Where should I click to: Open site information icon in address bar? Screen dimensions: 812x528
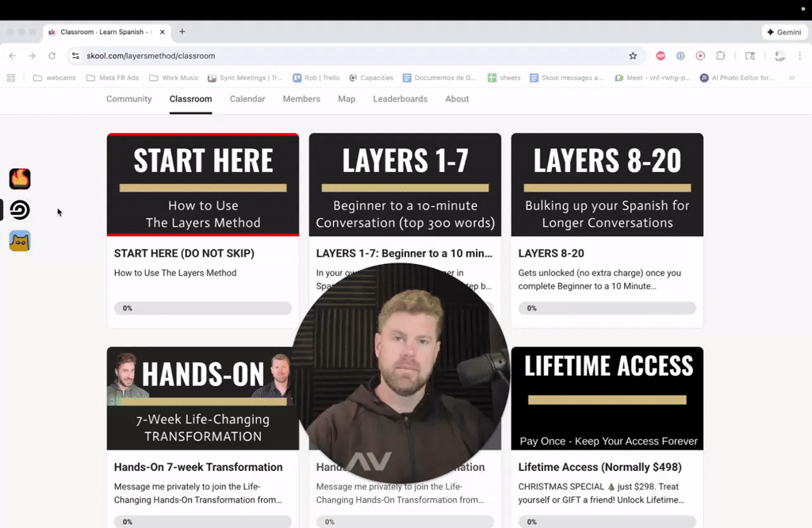(x=75, y=56)
